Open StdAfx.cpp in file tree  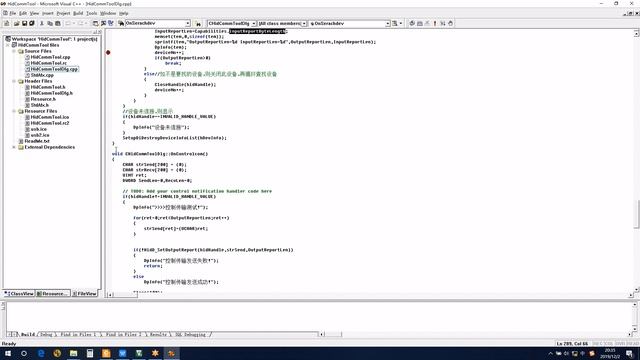coord(42,75)
